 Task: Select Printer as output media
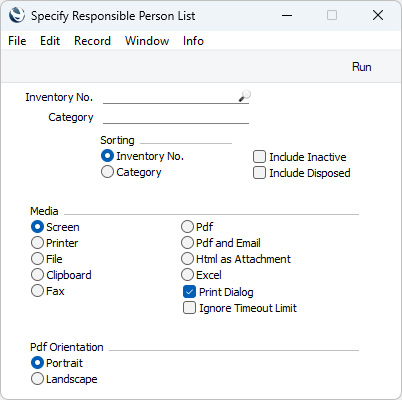pos(37,243)
